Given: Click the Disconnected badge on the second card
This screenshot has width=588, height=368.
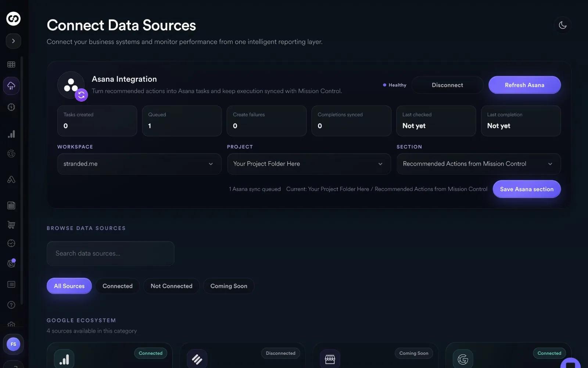Looking at the screenshot, I should [280, 353].
